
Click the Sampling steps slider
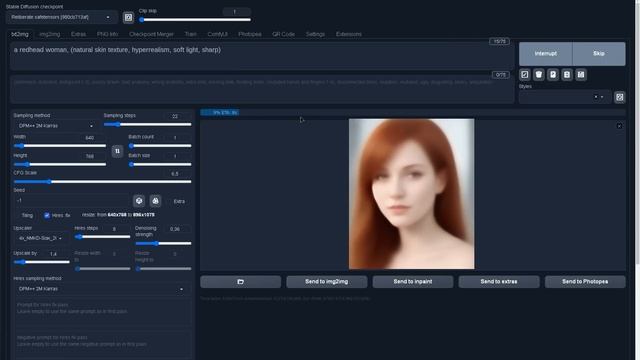(147, 124)
